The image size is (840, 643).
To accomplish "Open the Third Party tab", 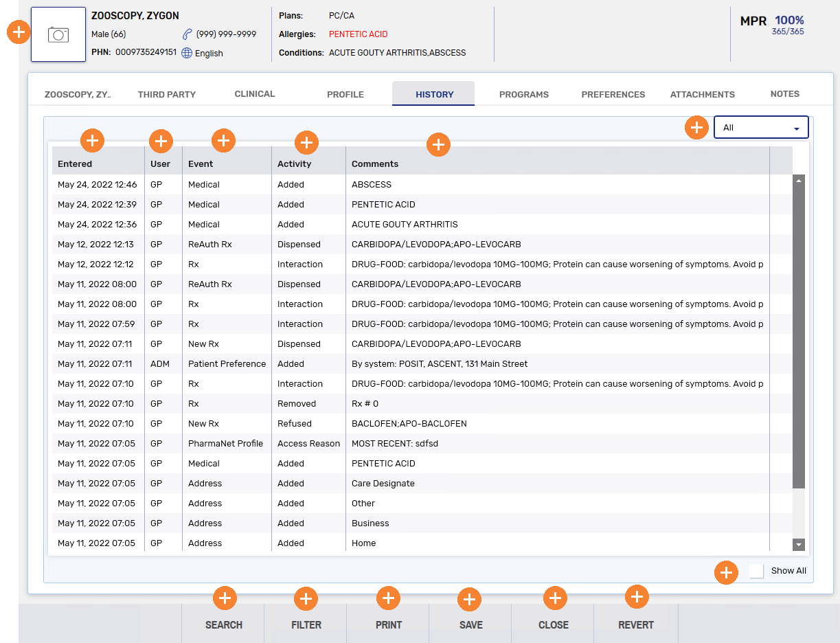I will [167, 95].
